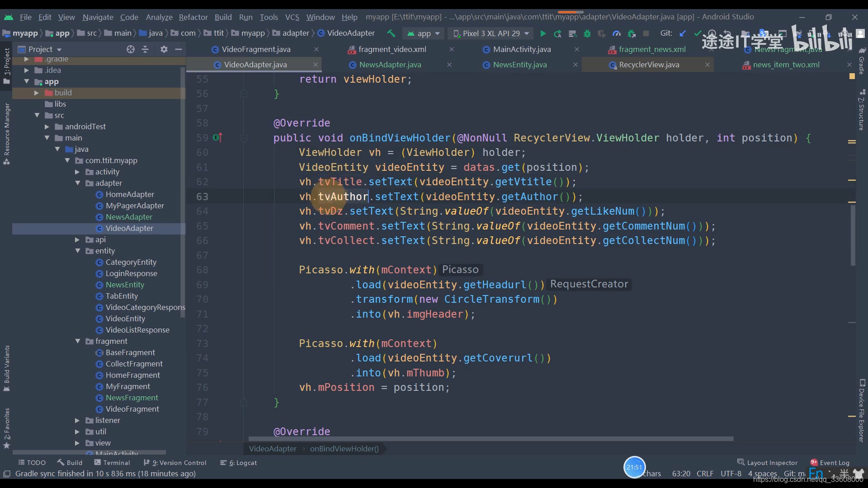Collapse the adapter package node
Image resolution: width=868 pixels, height=488 pixels.
77,183
